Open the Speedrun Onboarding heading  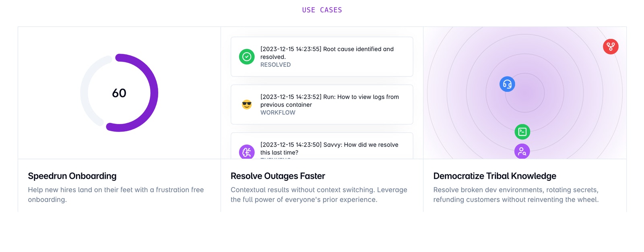pos(72,176)
